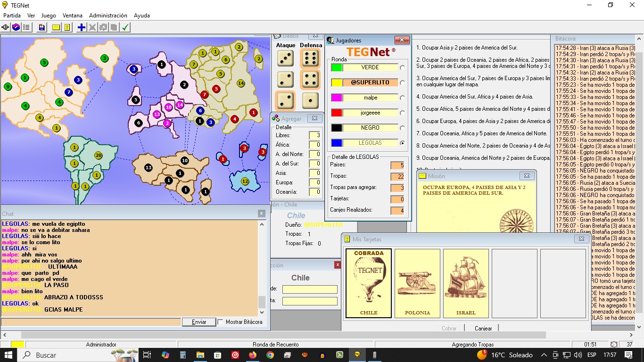Open Calculator from the taskbar

click(x=183, y=355)
